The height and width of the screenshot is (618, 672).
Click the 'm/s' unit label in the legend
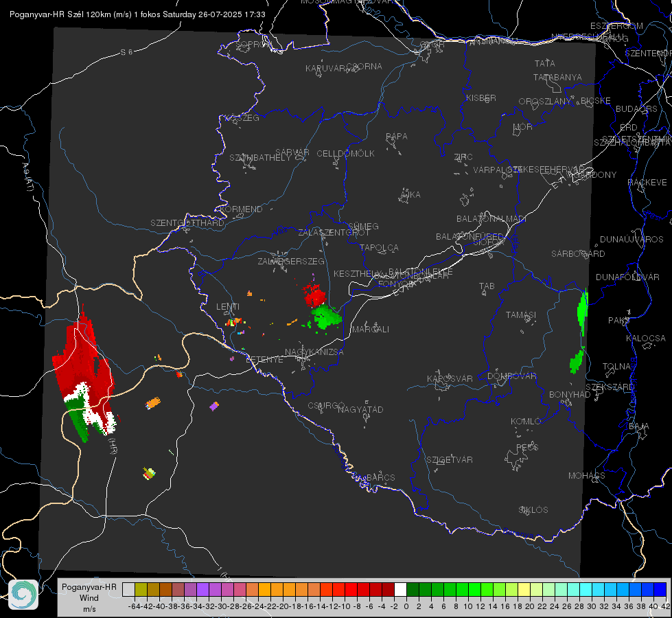pyautogui.click(x=89, y=608)
